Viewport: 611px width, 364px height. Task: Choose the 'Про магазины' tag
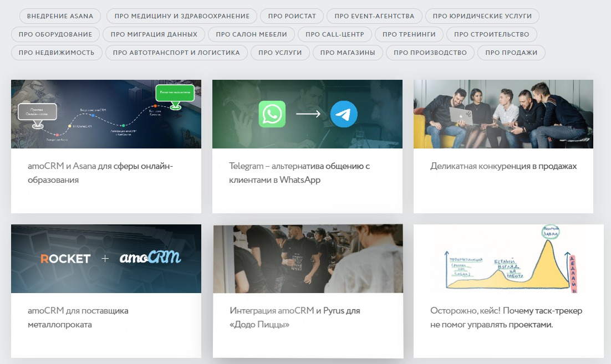click(348, 53)
